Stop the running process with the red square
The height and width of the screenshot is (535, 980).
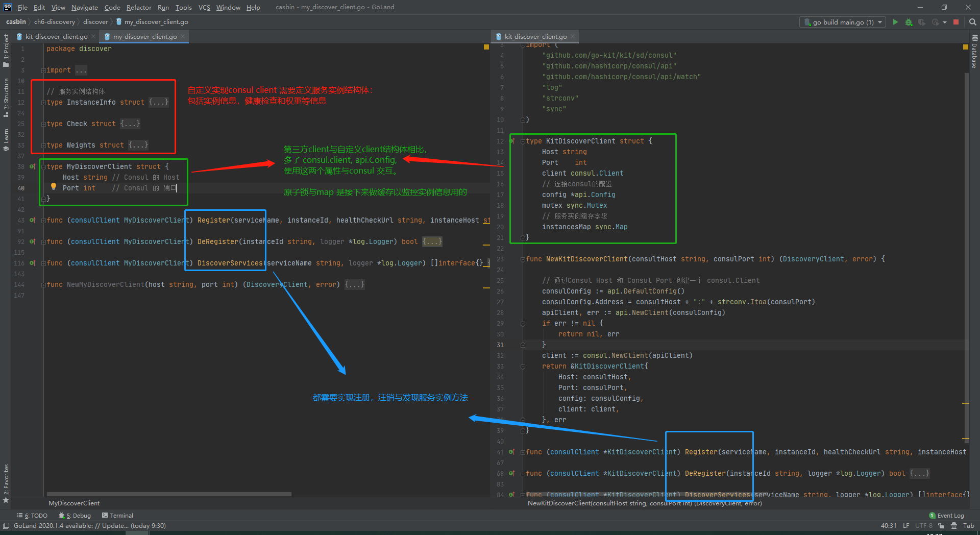tap(956, 22)
